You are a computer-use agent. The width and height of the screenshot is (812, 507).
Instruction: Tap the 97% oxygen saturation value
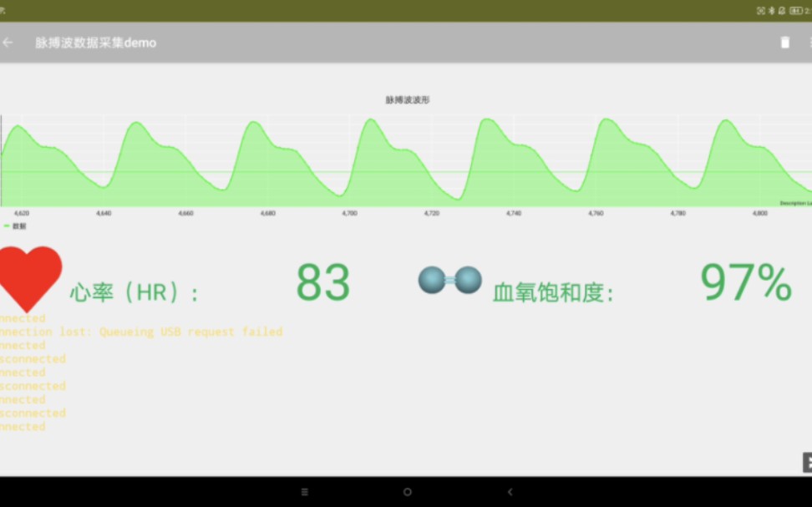(748, 282)
